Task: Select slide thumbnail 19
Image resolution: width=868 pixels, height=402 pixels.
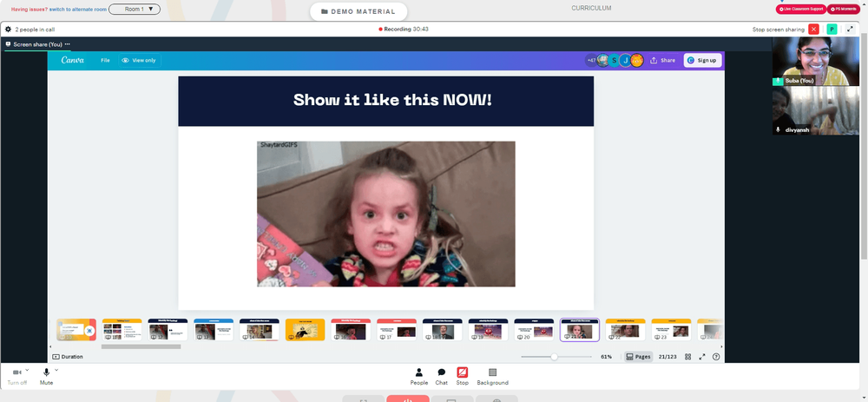Action: [x=488, y=329]
